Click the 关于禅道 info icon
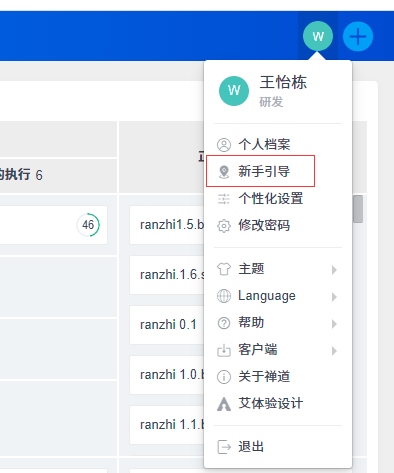This screenshot has height=473, width=394. 224,377
